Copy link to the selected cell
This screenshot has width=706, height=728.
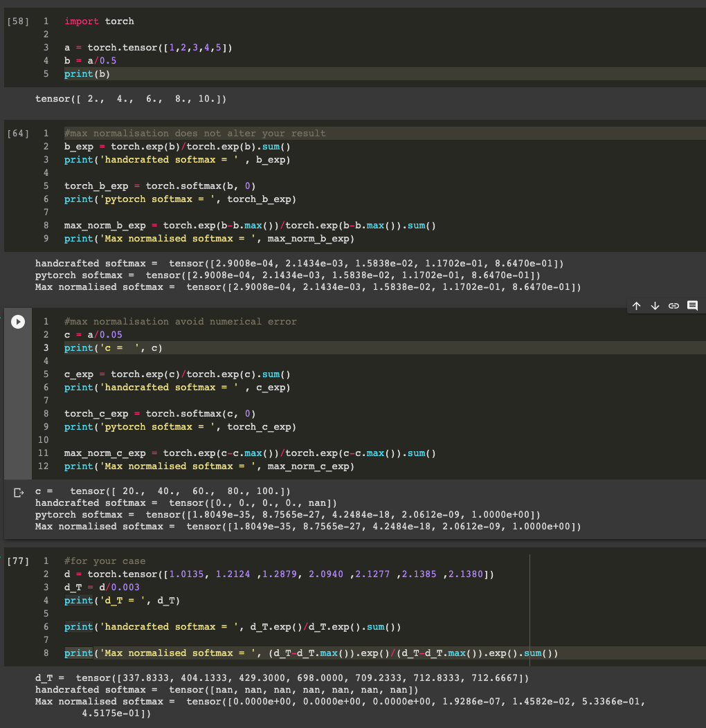tap(673, 306)
